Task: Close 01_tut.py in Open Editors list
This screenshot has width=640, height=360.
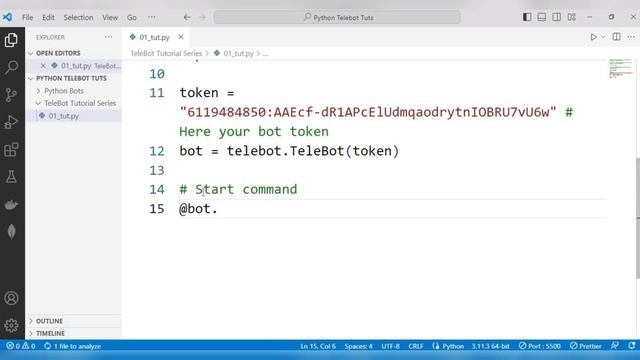Action: pyautogui.click(x=43, y=65)
